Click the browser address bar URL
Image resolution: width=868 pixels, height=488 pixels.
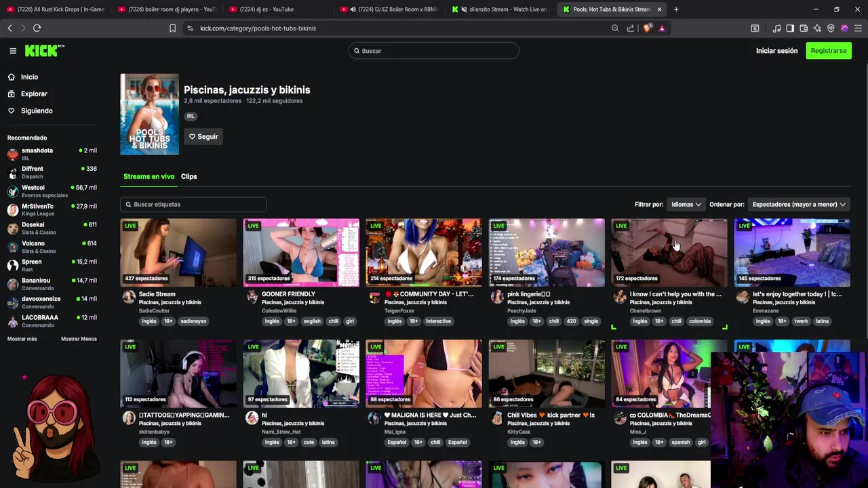(258, 28)
